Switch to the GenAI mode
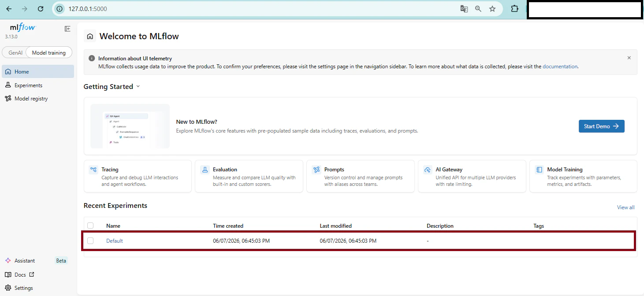The width and height of the screenshot is (644, 296). point(15,52)
